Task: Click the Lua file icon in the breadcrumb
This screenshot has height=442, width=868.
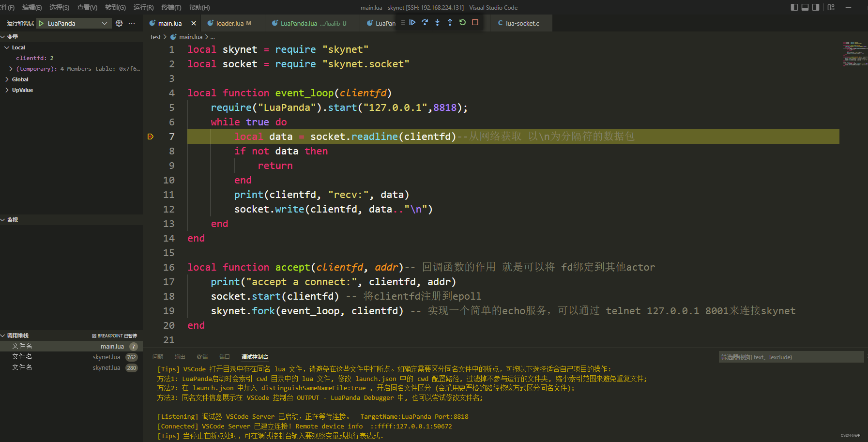Action: coord(173,37)
